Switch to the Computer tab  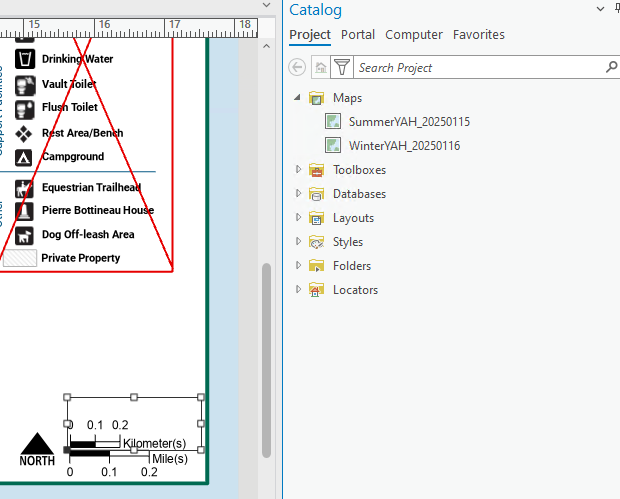[x=414, y=35]
